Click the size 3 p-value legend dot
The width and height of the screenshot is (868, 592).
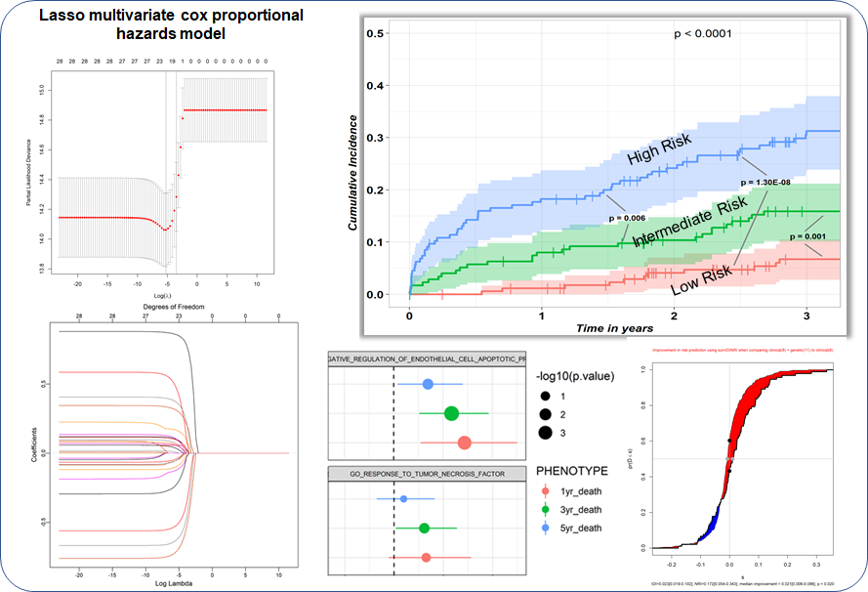(x=544, y=433)
